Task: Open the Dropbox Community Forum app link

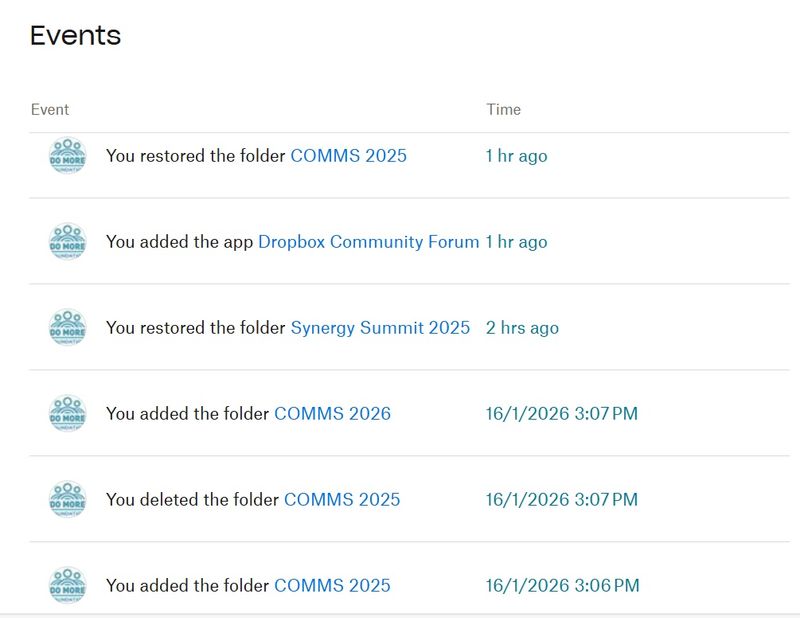Action: point(368,242)
